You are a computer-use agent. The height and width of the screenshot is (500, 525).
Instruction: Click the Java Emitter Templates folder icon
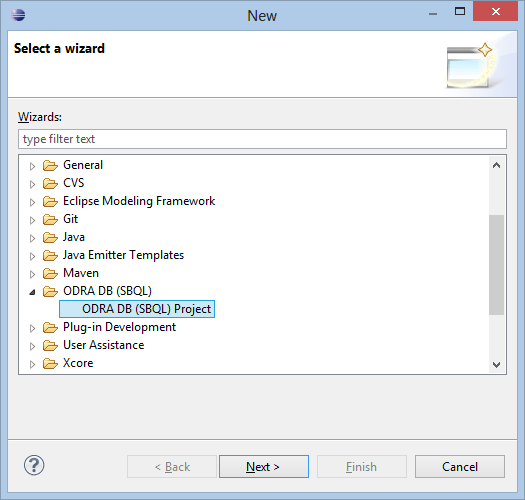point(50,256)
